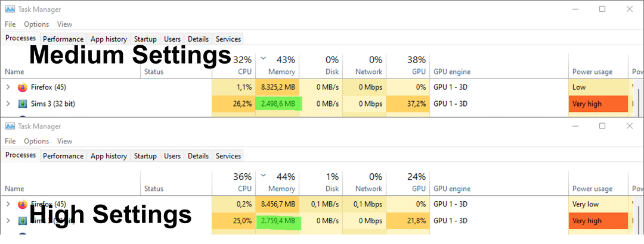Expand the Firefox (45) process in the upper window
Image resolution: width=644 pixels, height=244 pixels.
[8, 87]
